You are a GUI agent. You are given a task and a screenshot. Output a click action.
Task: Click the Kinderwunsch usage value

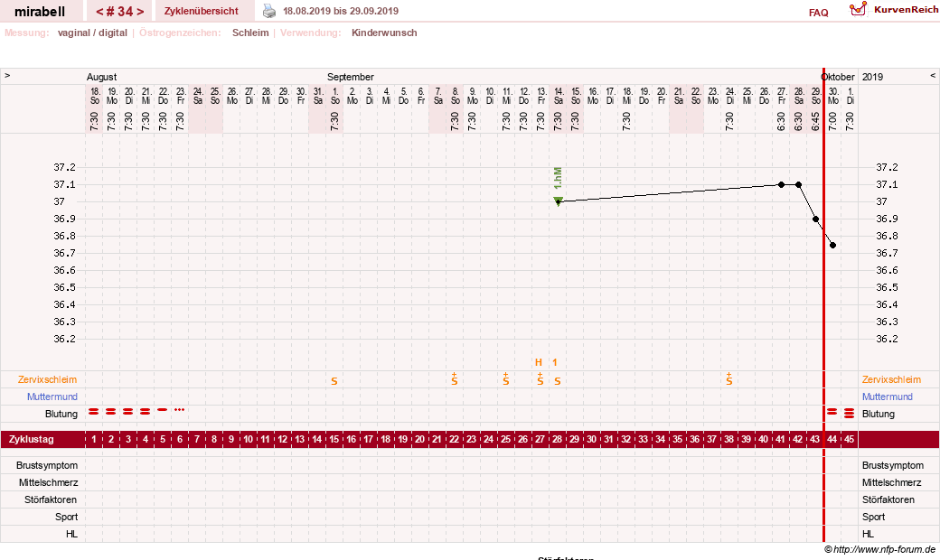(384, 33)
